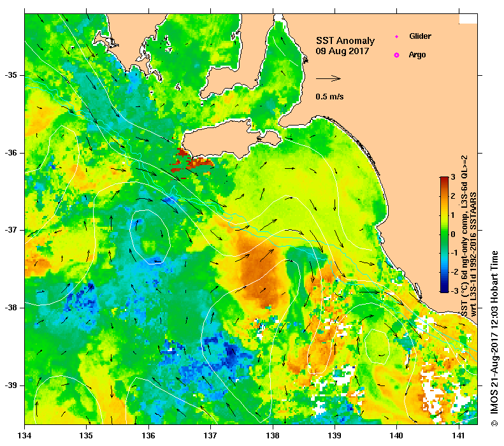This screenshot has width=504, height=446.
Task: Click the magenta Glider legend marker
Action: pos(397,36)
